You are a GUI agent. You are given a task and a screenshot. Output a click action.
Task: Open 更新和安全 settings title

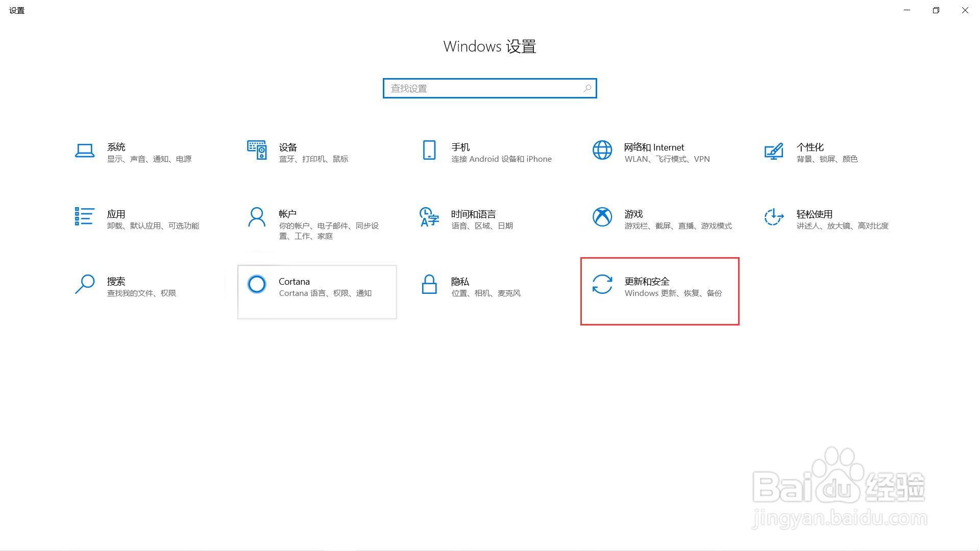[x=647, y=281]
